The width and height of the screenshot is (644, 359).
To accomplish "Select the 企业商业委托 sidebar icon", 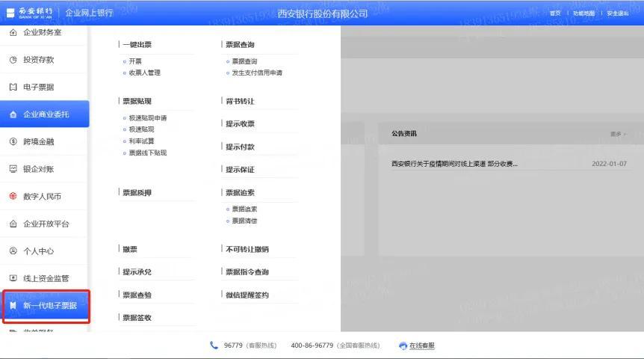I will point(13,114).
